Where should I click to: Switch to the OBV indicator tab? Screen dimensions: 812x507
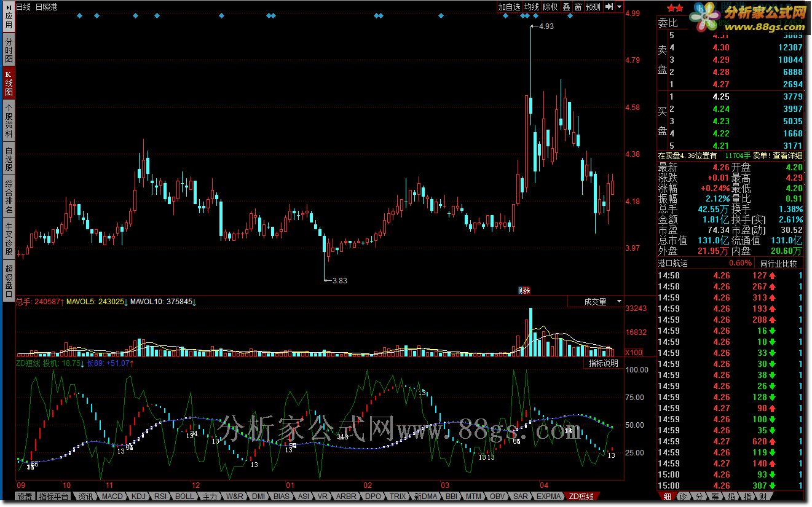497,496
